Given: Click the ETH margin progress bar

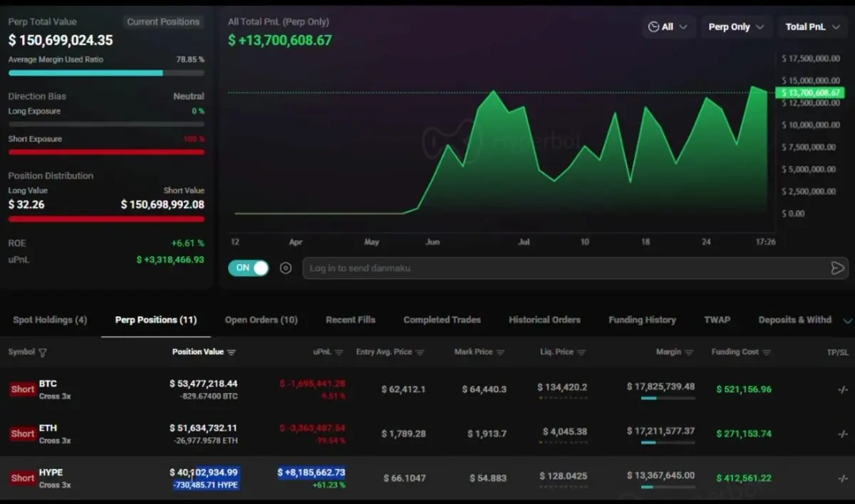Looking at the screenshot, I should [668, 443].
